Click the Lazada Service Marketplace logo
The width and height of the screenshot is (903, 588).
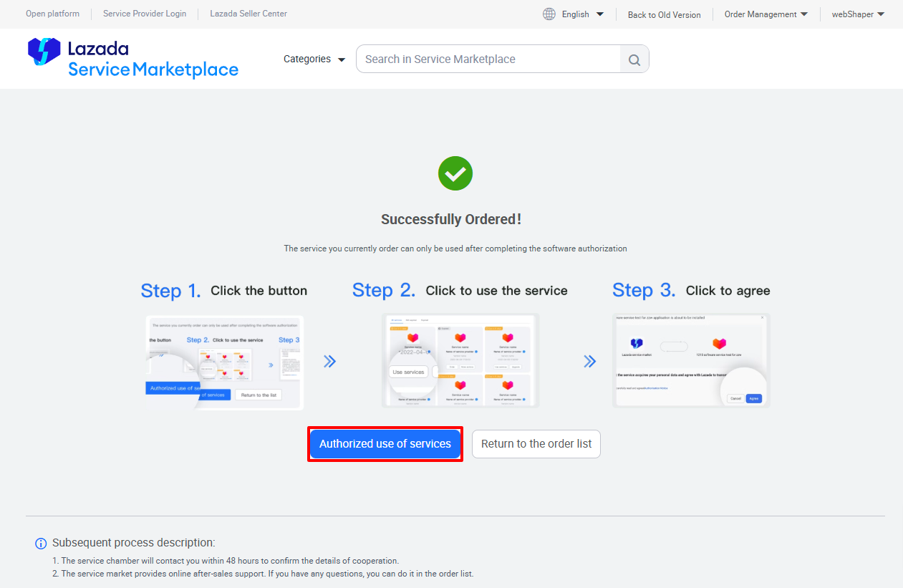pyautogui.click(x=132, y=58)
